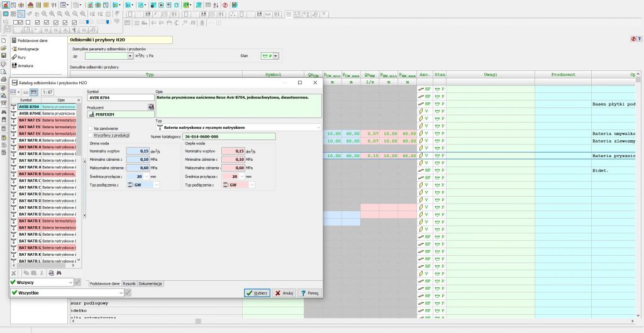644x333 pixels.
Task: Open the Rury section
Action: click(21, 57)
